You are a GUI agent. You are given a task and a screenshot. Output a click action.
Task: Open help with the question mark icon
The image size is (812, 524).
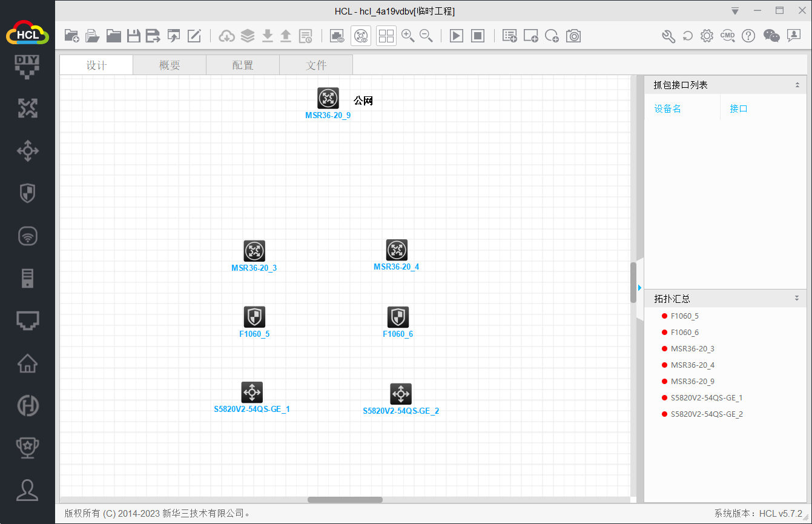pos(748,36)
